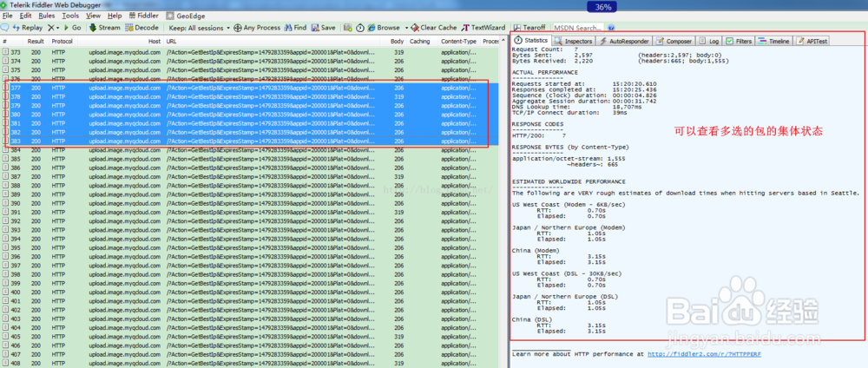Select session row 383

click(x=249, y=141)
